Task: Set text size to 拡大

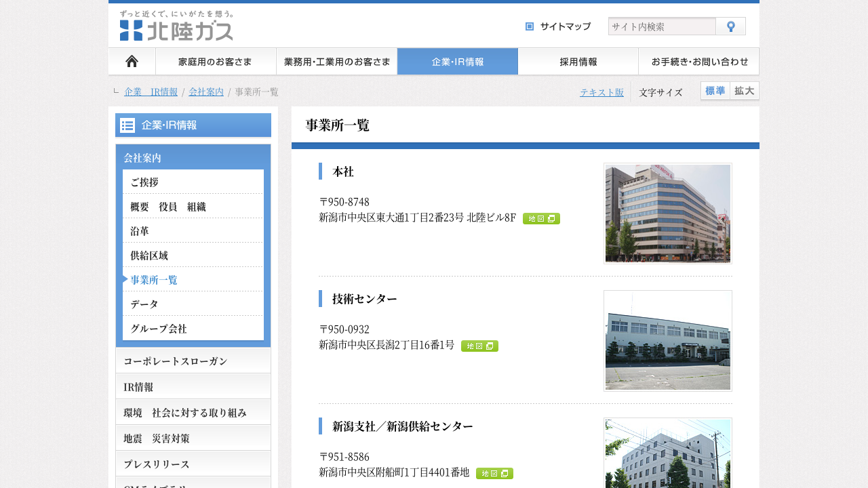Action: point(745,91)
